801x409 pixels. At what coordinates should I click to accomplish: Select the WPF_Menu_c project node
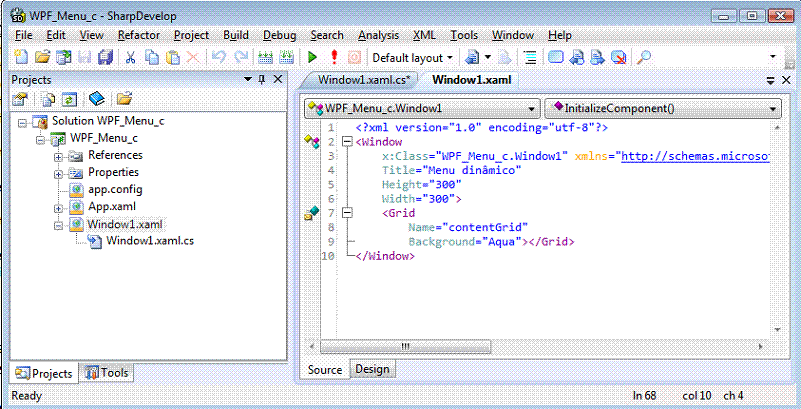(104, 138)
